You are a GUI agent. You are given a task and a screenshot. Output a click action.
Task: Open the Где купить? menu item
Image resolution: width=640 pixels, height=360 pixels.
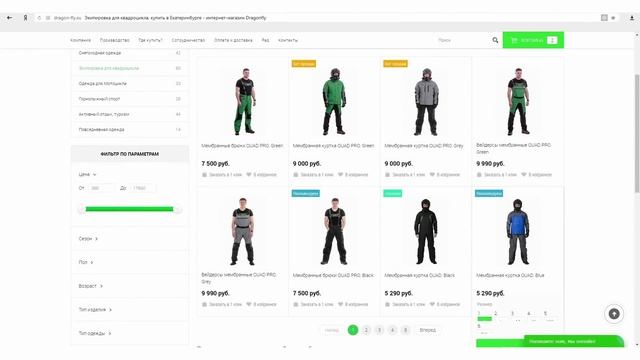click(x=150, y=40)
